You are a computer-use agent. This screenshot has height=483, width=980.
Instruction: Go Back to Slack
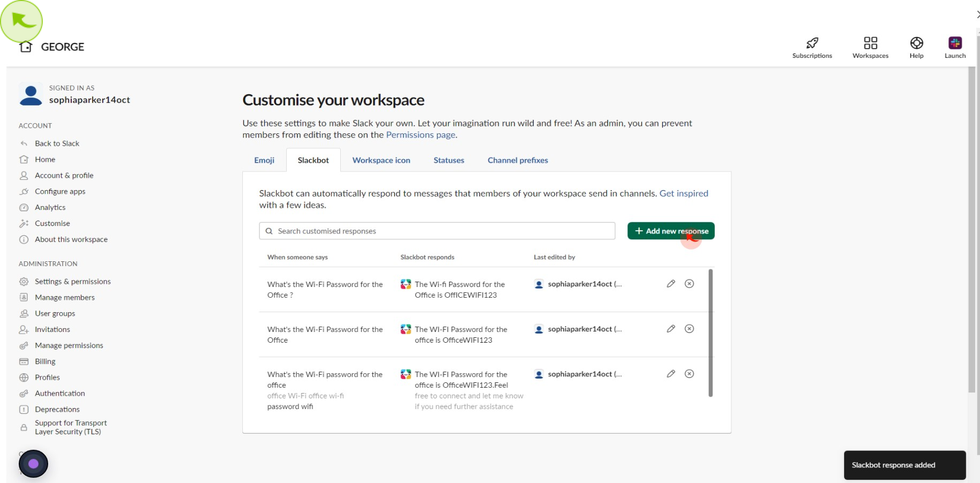(57, 144)
